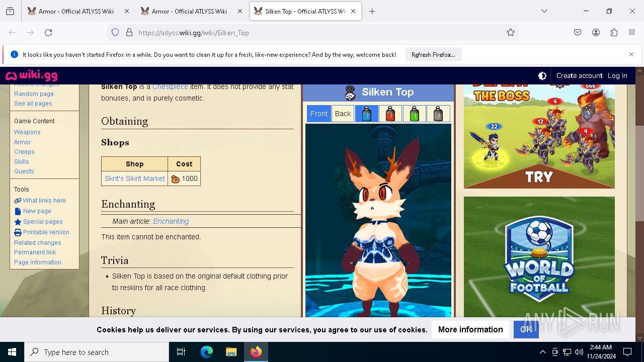
Task: Open the Firefox application menu
Action: coord(632,32)
